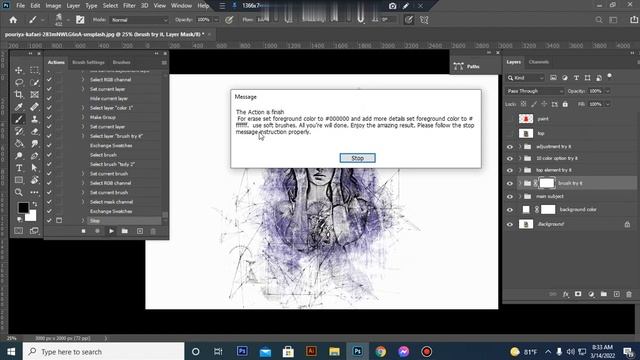640x360 pixels.
Task: Switch to the Brush Settings tab
Action: 89,62
